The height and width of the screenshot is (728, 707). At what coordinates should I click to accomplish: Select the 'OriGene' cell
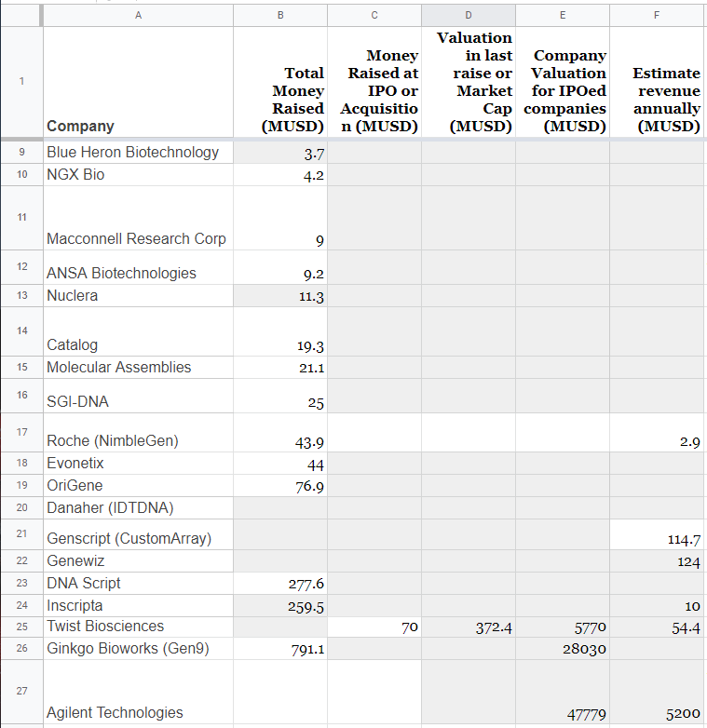pos(139,486)
